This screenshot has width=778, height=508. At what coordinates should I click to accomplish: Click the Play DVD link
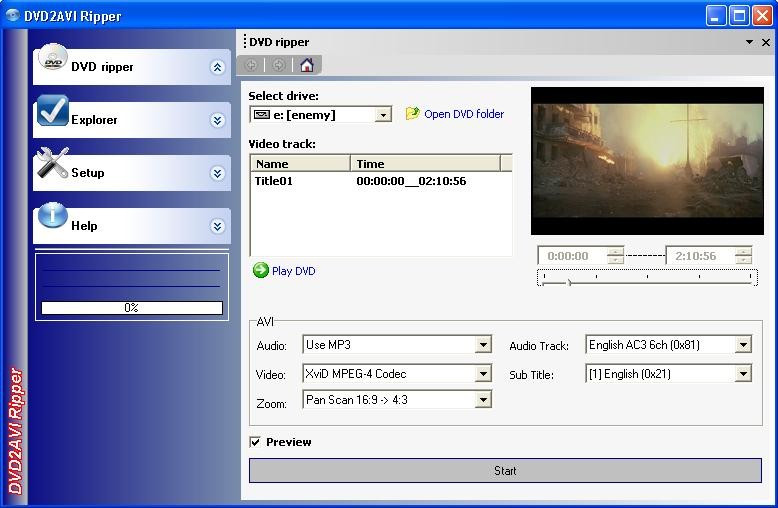[x=293, y=271]
